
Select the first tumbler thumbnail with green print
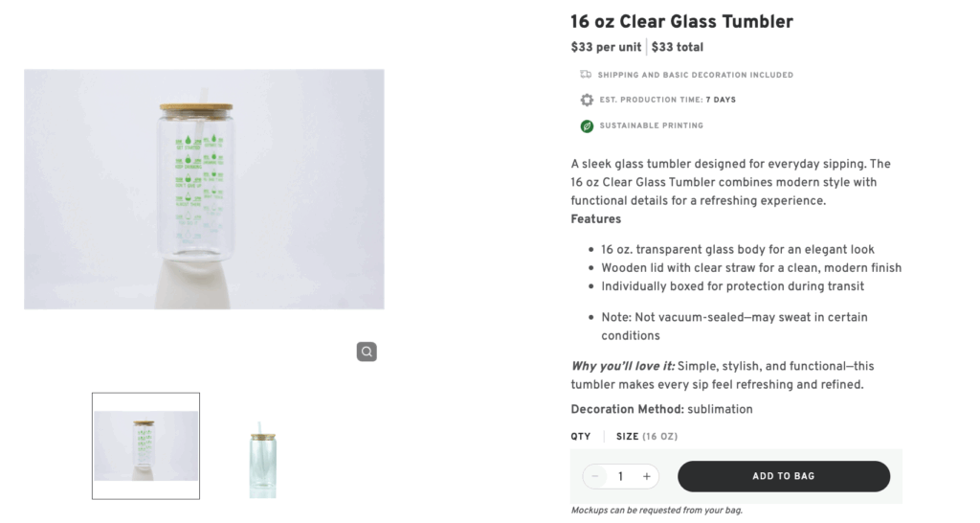click(145, 445)
